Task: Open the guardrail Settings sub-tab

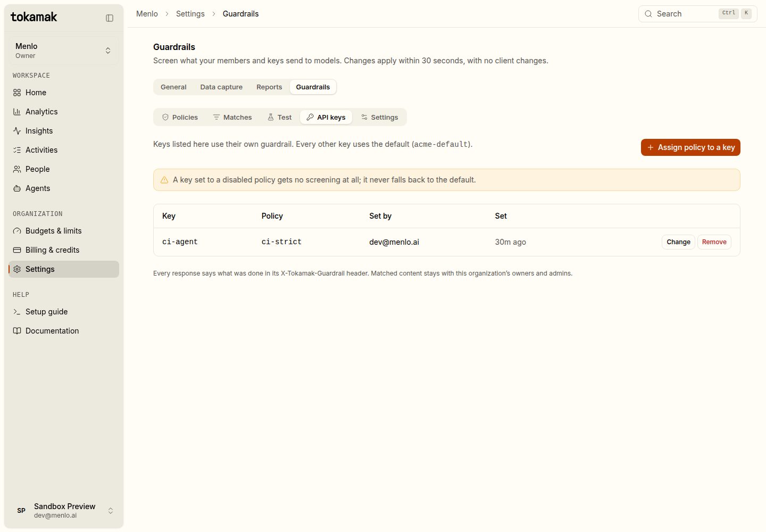Action: click(x=379, y=117)
